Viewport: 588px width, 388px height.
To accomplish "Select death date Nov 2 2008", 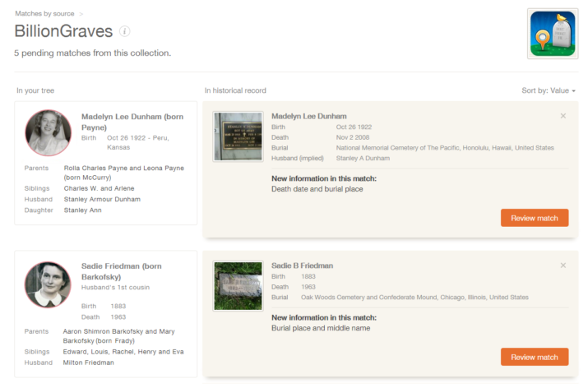I will coord(353,137).
